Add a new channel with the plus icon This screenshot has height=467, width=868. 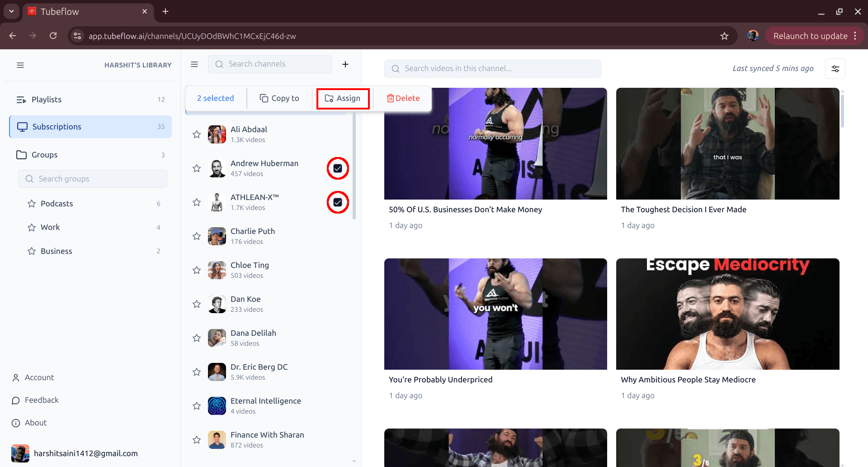coord(345,64)
